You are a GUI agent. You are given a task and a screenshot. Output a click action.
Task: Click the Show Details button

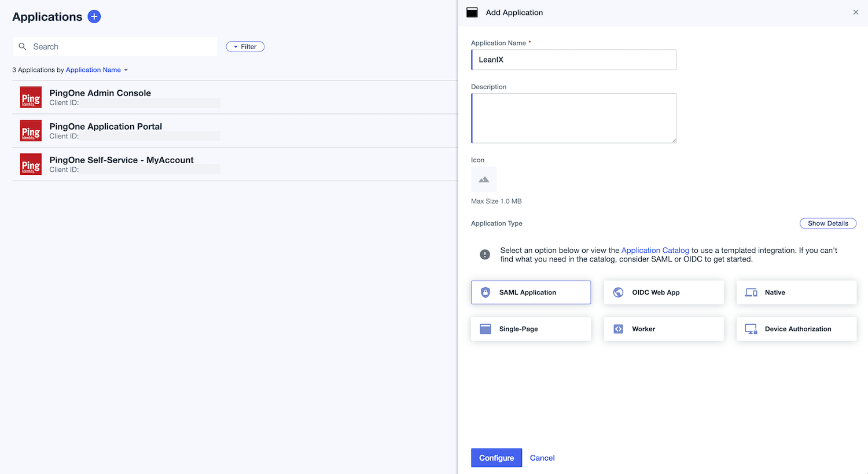point(828,223)
